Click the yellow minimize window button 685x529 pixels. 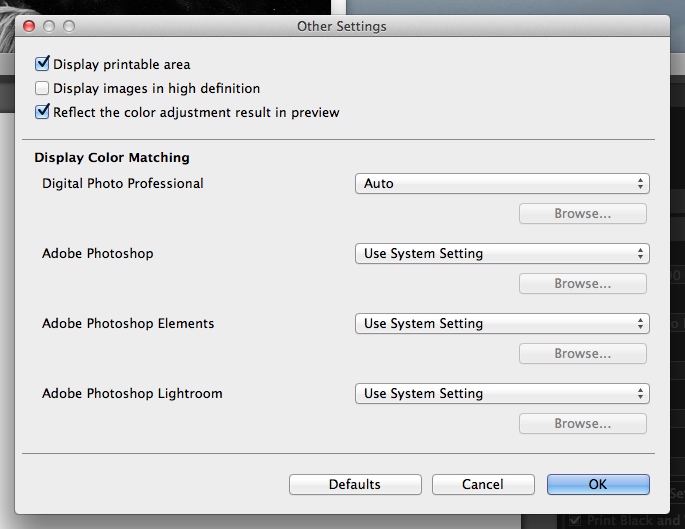tap(48, 25)
